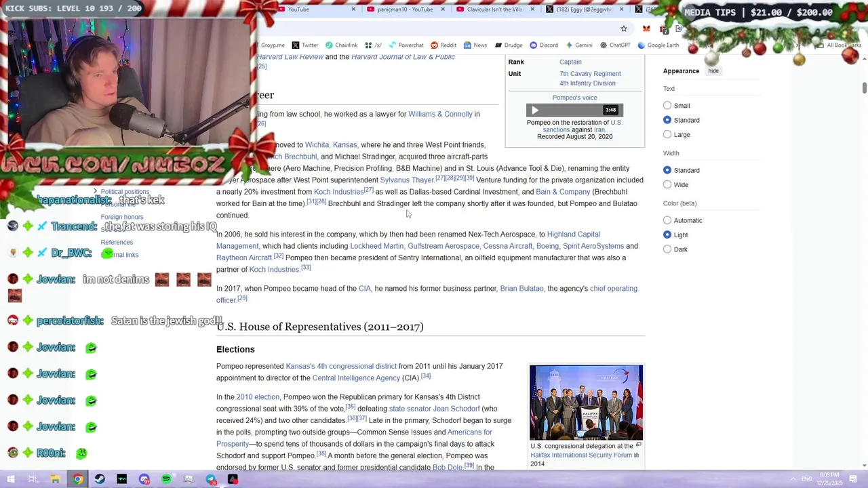Open Sylvanus Thayer link
The height and width of the screenshot is (488, 868).
(x=407, y=180)
